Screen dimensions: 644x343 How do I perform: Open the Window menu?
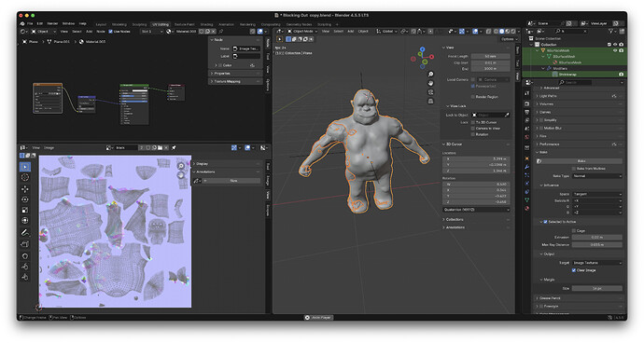[68, 24]
